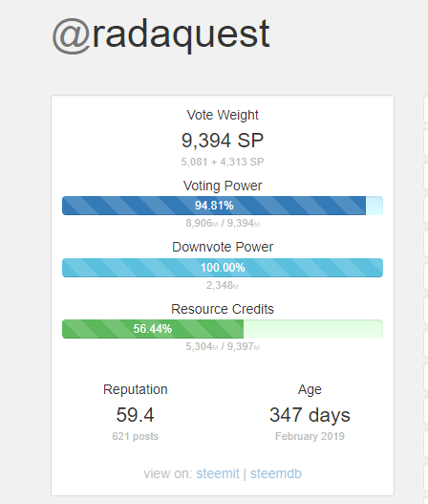The height and width of the screenshot is (504, 428).
Task: Click the Reputation score 59.4
Action: point(135,415)
